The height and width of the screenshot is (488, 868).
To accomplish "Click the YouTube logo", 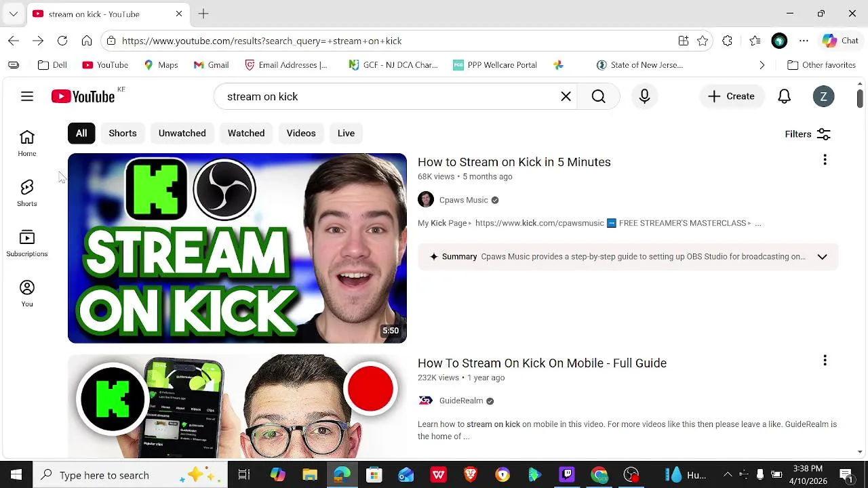I will click(83, 96).
